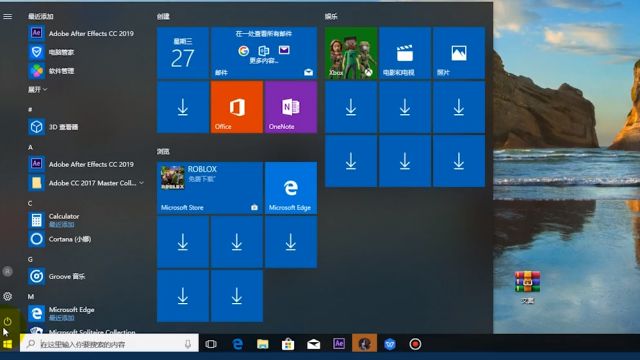Open File Explorer from the taskbar
This screenshot has height=360, width=640.
point(262,344)
